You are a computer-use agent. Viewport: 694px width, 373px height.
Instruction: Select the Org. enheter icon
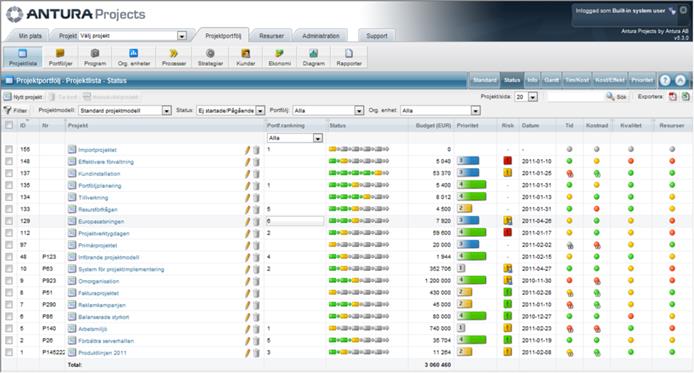coord(134,58)
